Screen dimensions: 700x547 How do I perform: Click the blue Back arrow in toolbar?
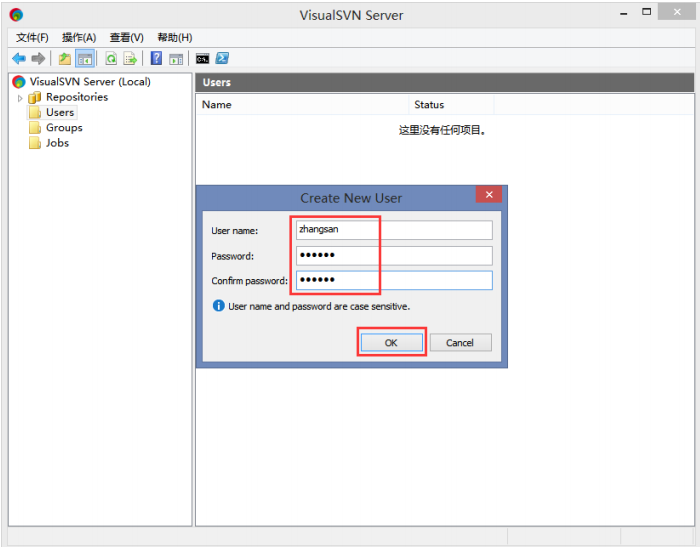tap(19, 58)
